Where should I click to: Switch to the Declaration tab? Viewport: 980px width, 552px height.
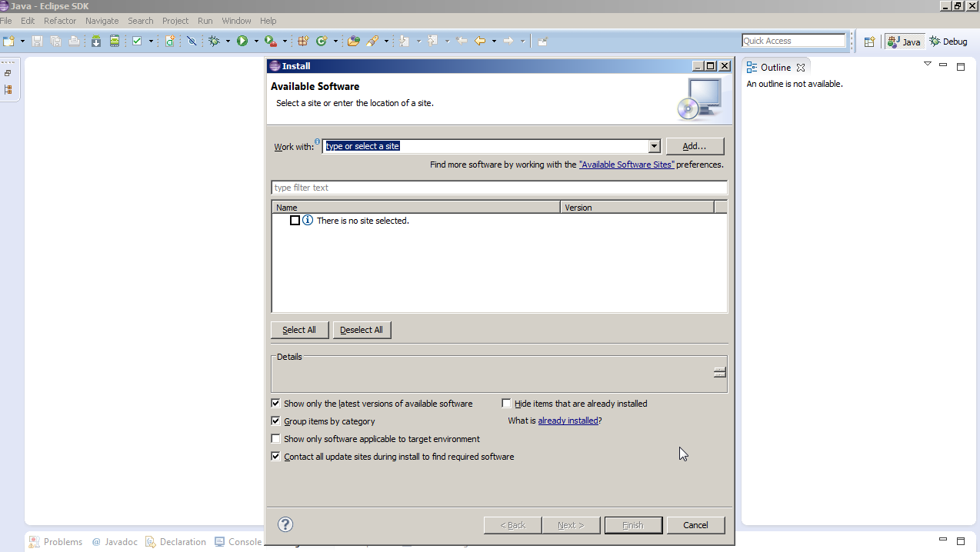pos(175,542)
